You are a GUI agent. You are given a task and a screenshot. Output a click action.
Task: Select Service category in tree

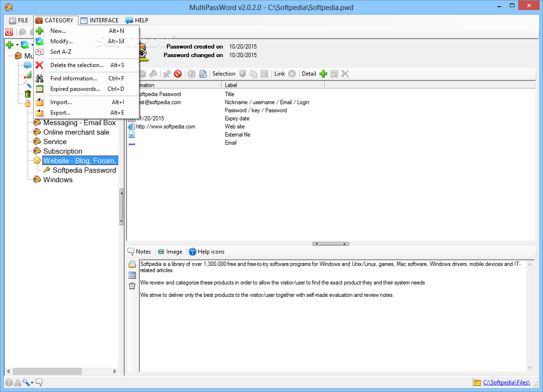pos(55,141)
